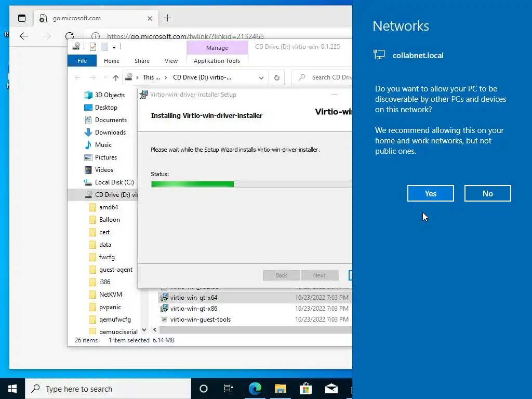Click the collabnet.local network icon

tap(379, 55)
